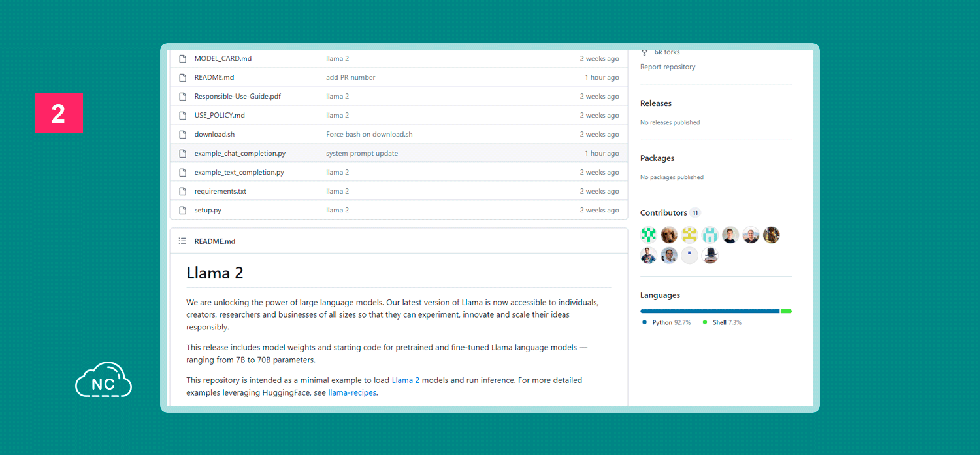Open the yellow identicon contributor avatar
The image size is (980, 455).
pyautogui.click(x=689, y=235)
